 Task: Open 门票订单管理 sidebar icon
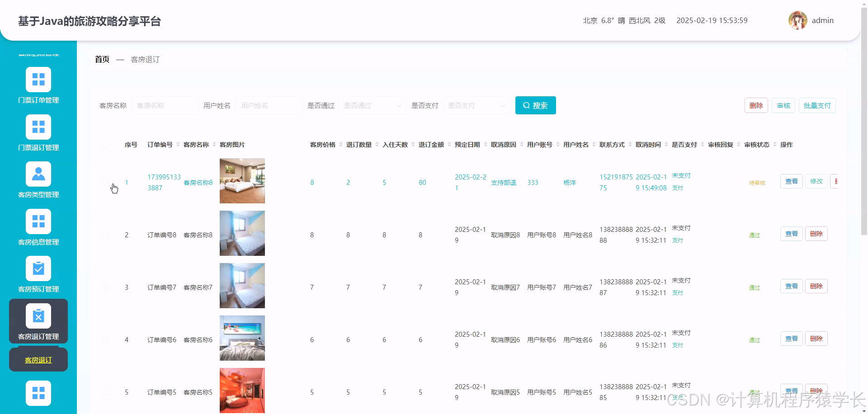(38, 80)
